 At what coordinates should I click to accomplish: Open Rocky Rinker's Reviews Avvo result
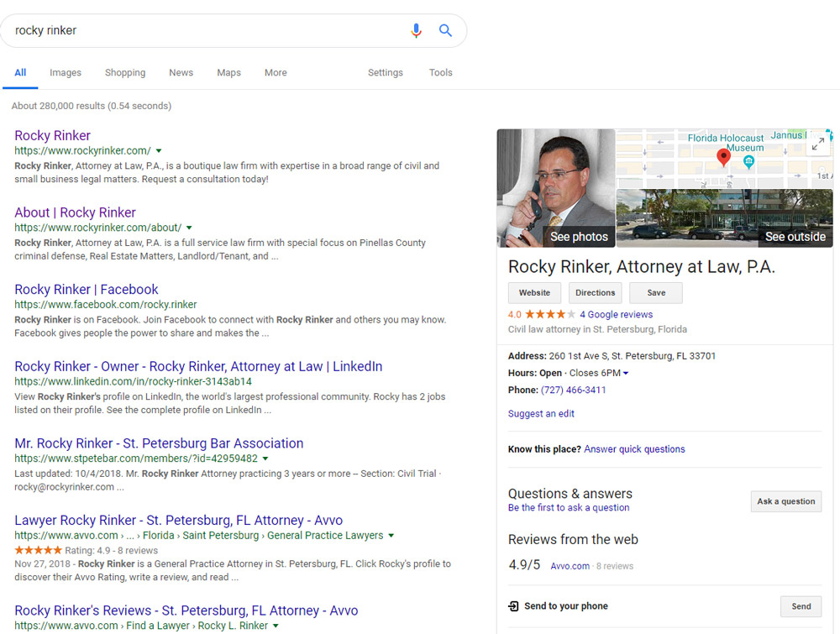pyautogui.click(x=186, y=611)
